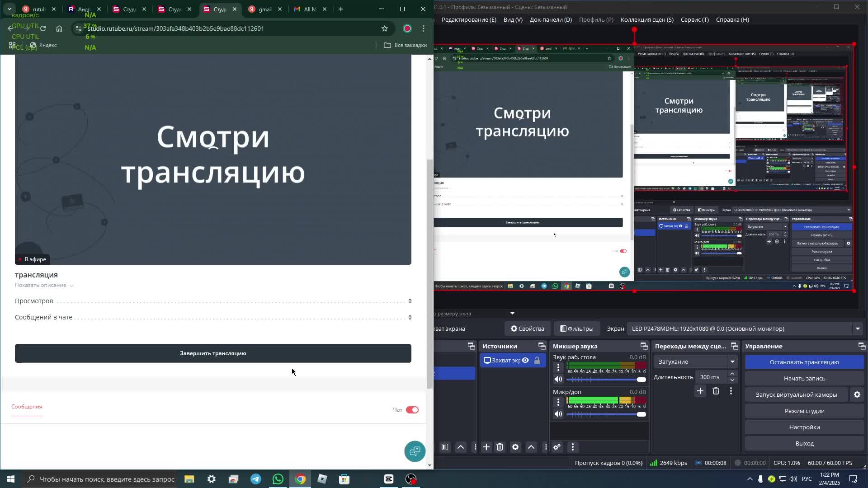Open scene filters icon in OBS scenes panel

445,447
